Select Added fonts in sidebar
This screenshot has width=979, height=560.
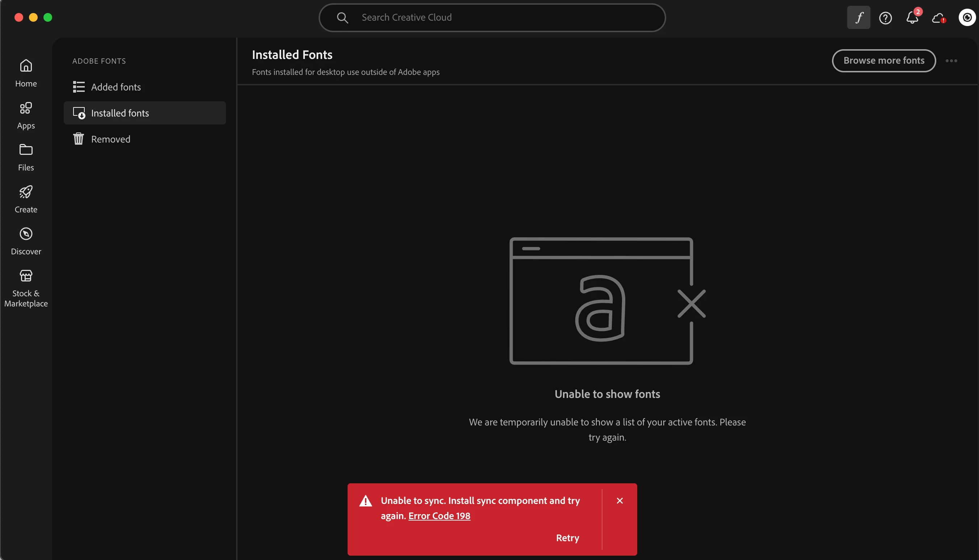tap(115, 87)
